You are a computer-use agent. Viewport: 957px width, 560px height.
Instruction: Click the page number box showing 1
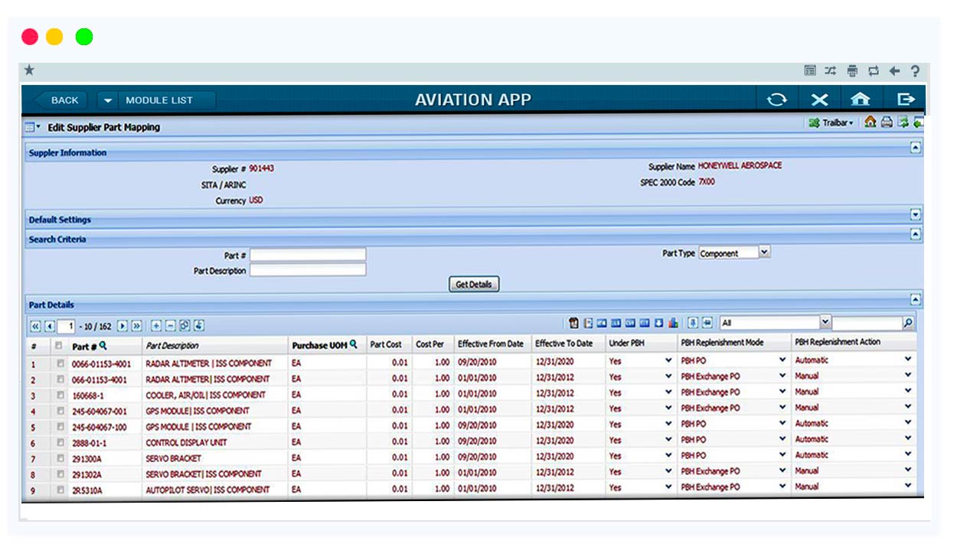click(67, 326)
